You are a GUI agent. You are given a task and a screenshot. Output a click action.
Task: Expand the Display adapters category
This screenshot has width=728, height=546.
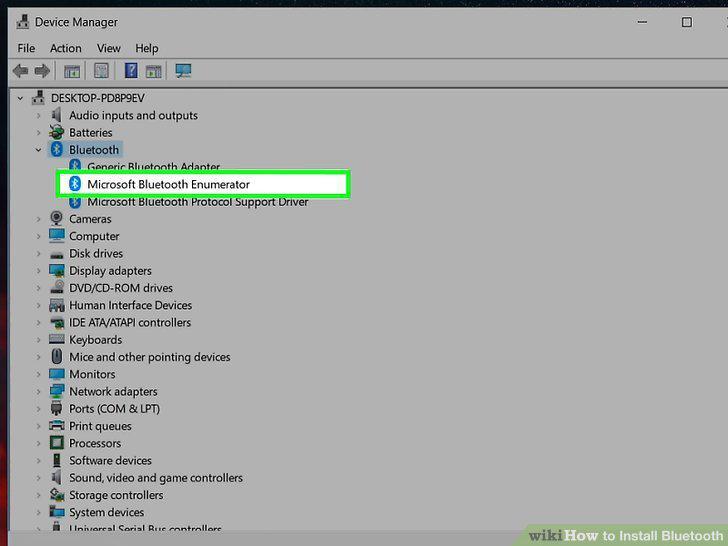(39, 271)
